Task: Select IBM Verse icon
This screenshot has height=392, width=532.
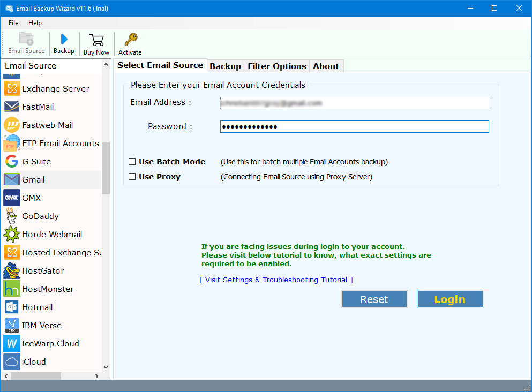Action: pyautogui.click(x=12, y=326)
